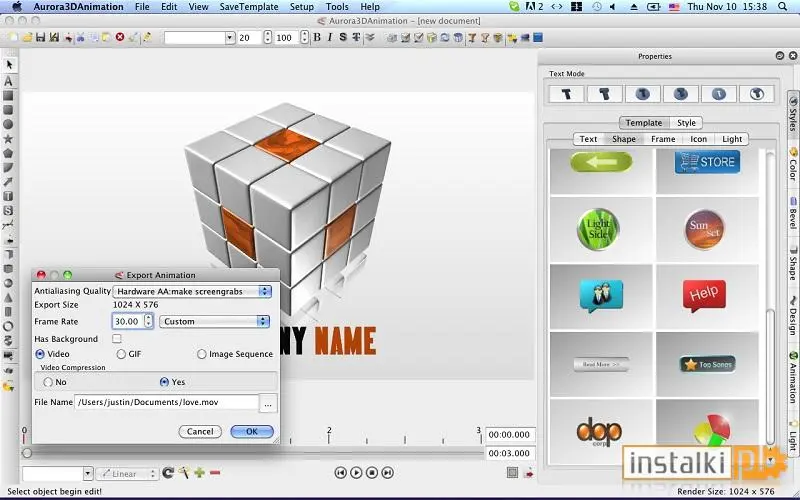Switch to the Style tab
The image size is (800, 500).
(x=686, y=122)
